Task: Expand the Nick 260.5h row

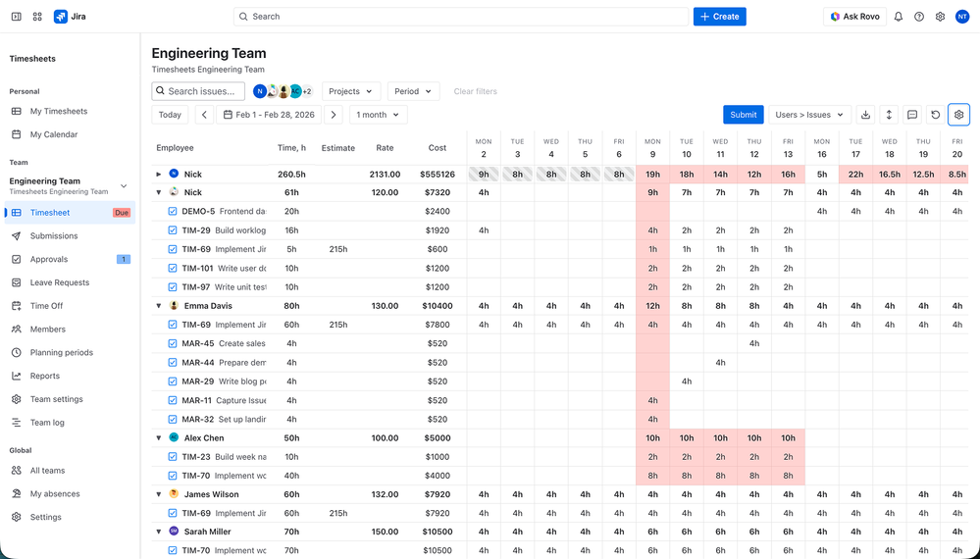Action: point(159,175)
